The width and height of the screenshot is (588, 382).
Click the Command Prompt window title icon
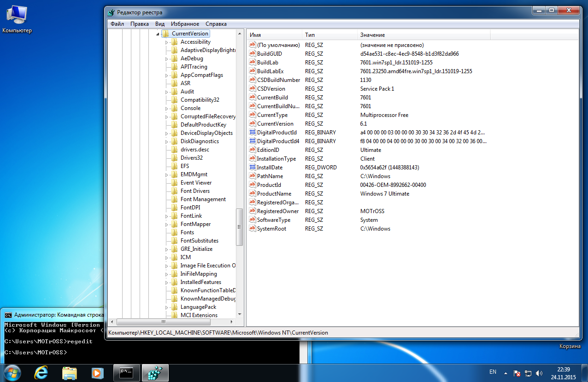coord(8,315)
